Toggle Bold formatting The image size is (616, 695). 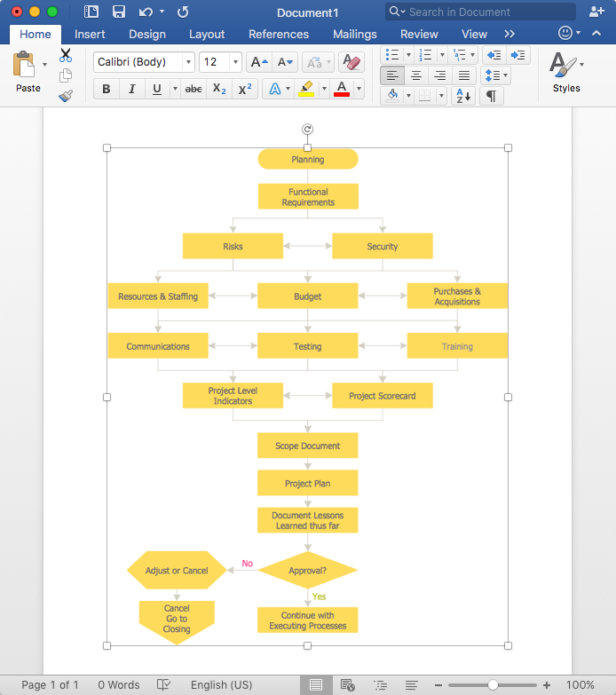point(107,89)
